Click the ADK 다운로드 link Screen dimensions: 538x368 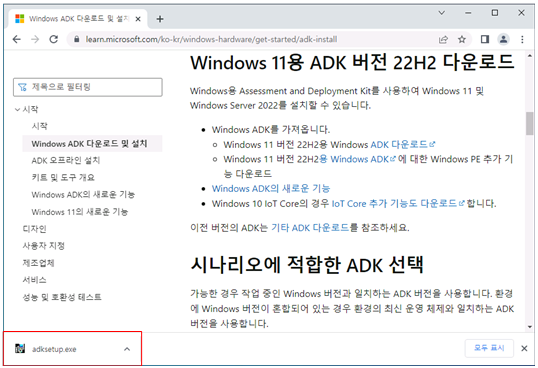403,144
